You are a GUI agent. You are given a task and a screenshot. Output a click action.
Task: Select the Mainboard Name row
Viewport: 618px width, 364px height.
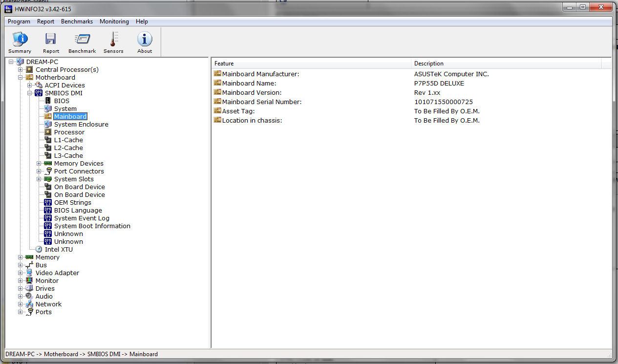[411, 84]
